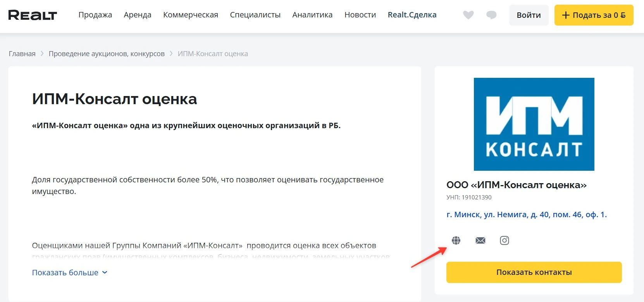This screenshot has height=302, width=644.
Task: Open the Аналитика section
Action: tap(312, 15)
